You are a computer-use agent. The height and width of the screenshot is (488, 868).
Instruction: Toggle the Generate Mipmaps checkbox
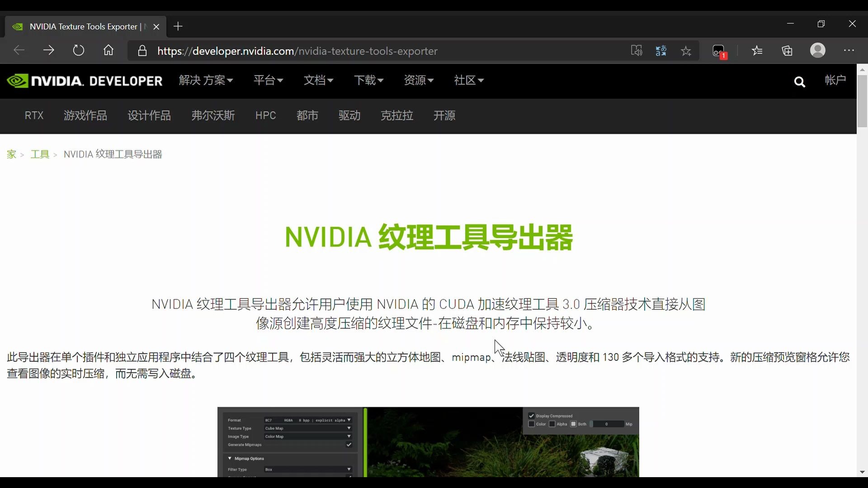coord(349,445)
